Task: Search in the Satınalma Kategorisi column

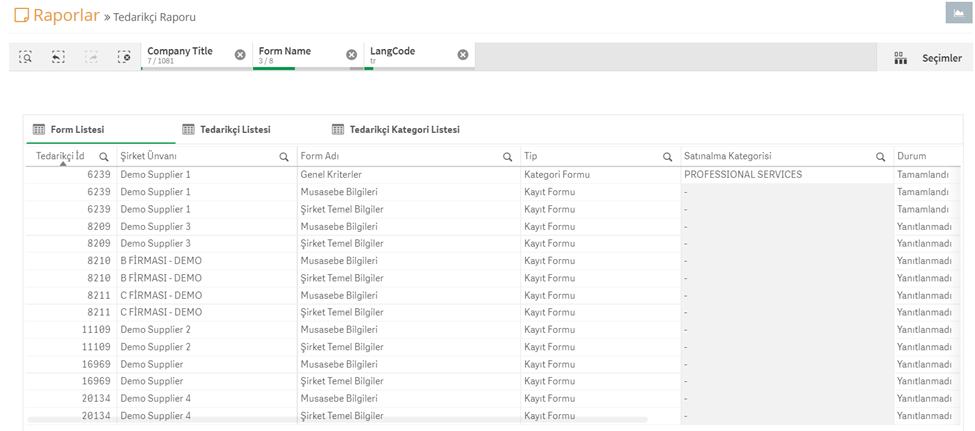Action: tap(880, 157)
